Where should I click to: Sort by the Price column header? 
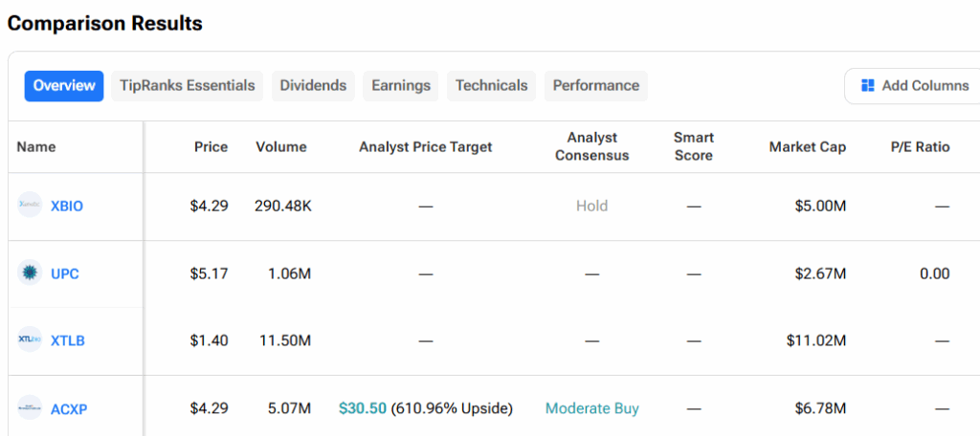(211, 147)
